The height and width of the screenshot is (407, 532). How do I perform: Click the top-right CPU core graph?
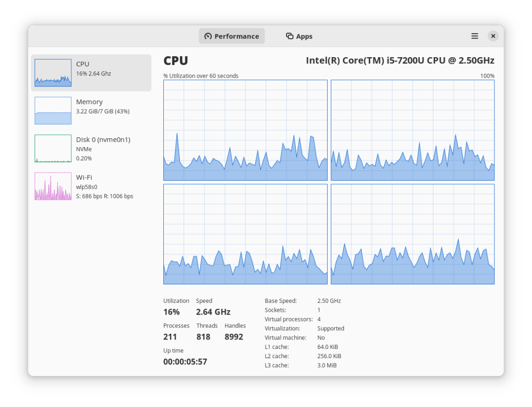[413, 130]
